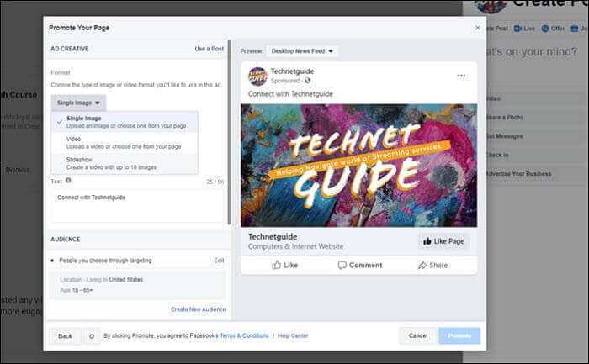Click the Use a Post link
Image resolution: width=589 pixels, height=364 pixels.
[210, 49]
